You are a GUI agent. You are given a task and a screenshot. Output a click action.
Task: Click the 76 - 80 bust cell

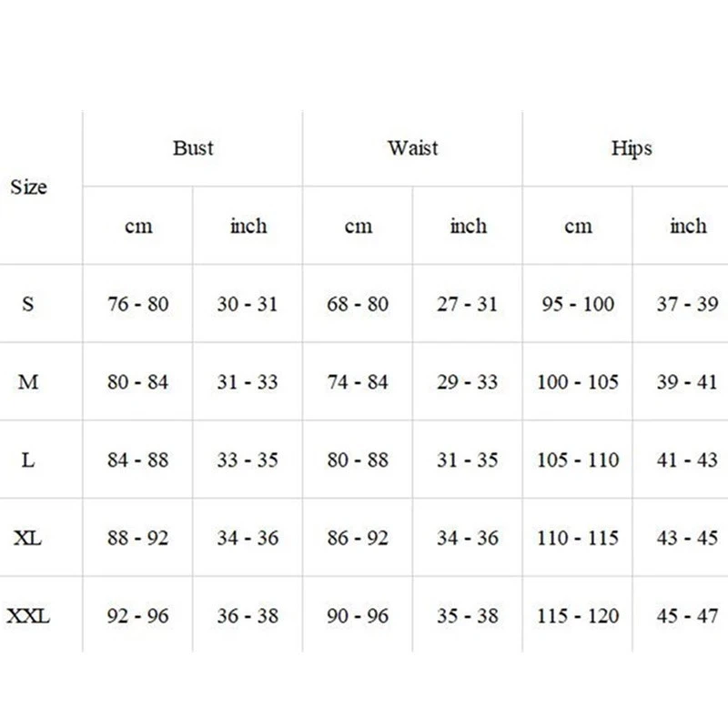coord(137,304)
